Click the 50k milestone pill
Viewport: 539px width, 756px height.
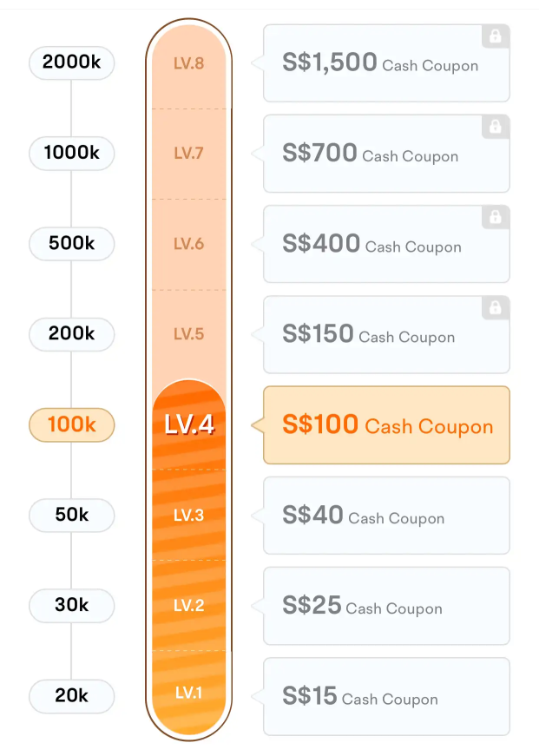tap(72, 515)
